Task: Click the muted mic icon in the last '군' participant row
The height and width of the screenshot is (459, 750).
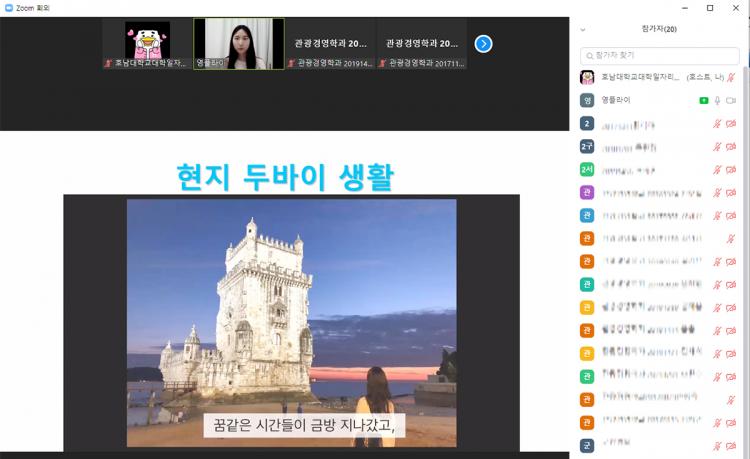Action: point(717,444)
